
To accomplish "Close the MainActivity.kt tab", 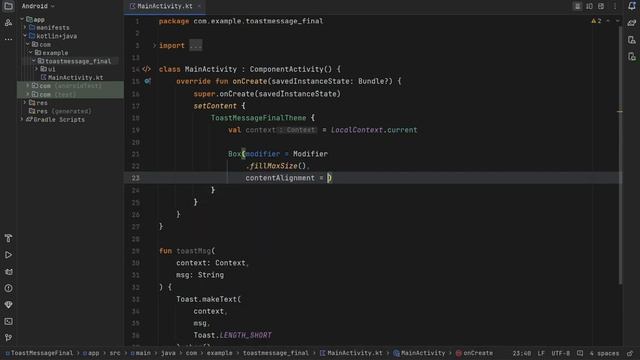I will (x=199, y=6).
